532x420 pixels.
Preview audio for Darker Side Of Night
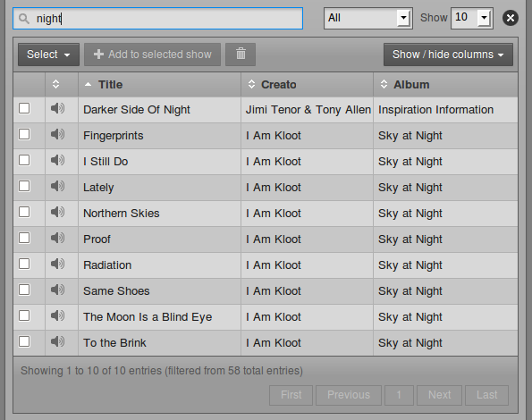tap(58, 108)
